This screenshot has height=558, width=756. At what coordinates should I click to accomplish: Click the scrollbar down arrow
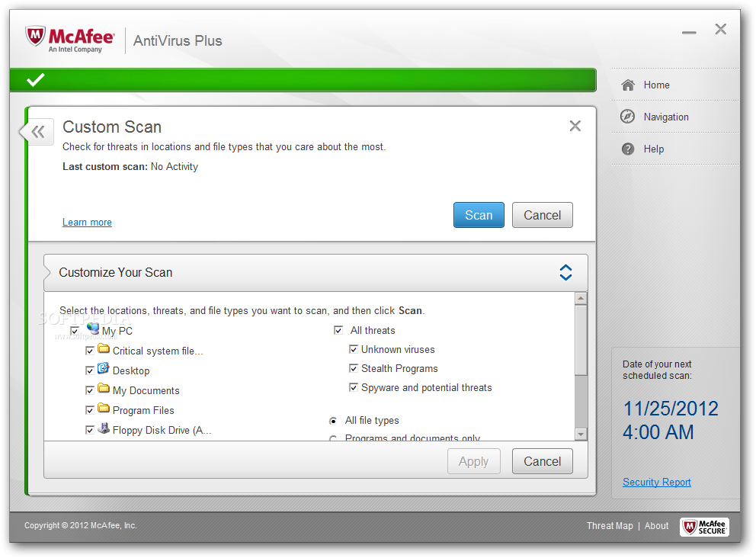581,434
